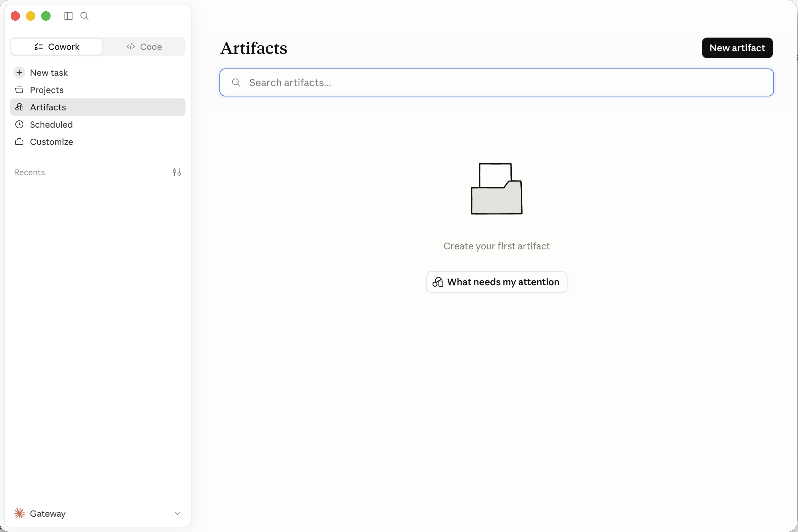This screenshot has width=798, height=532.
Task: Open the search magnifier icon in title bar
Action: tap(84, 16)
